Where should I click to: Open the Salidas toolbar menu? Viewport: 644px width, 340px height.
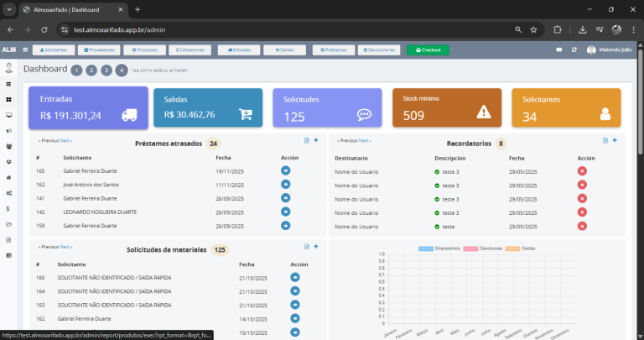pos(284,50)
